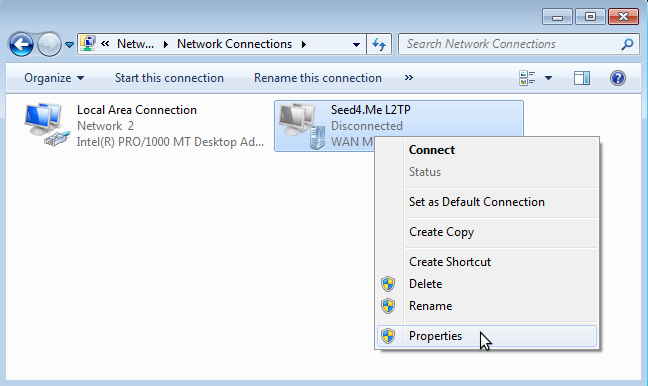This screenshot has width=648, height=386.
Task: Click the Network 2 status text
Action: 105,126
